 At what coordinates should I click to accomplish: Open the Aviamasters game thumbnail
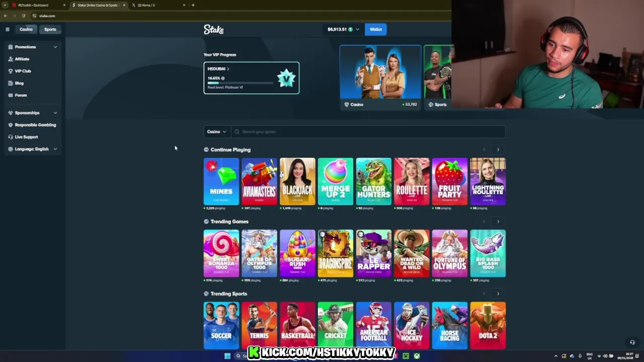point(260,182)
